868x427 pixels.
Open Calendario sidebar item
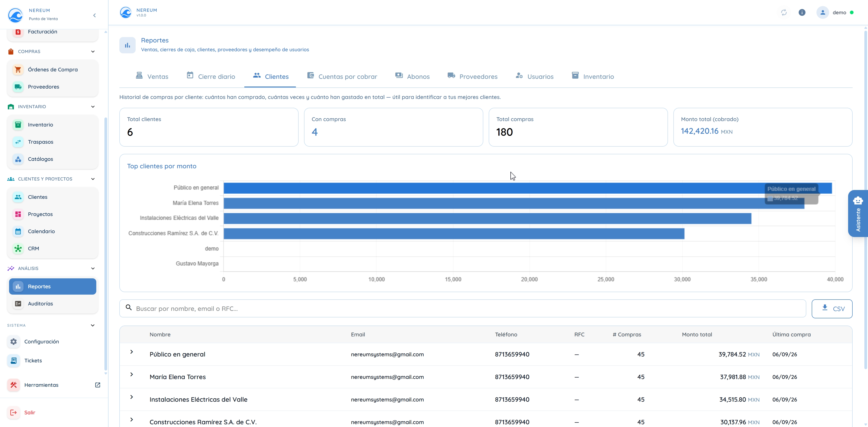pos(53,231)
